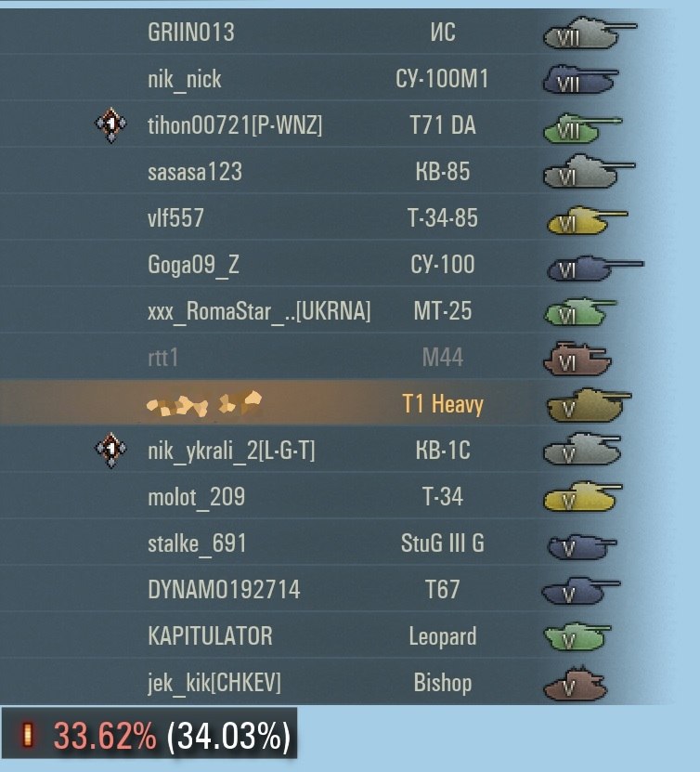Click the highlighted T1 Heavy row
This screenshot has height=772, width=700.
coord(315,404)
